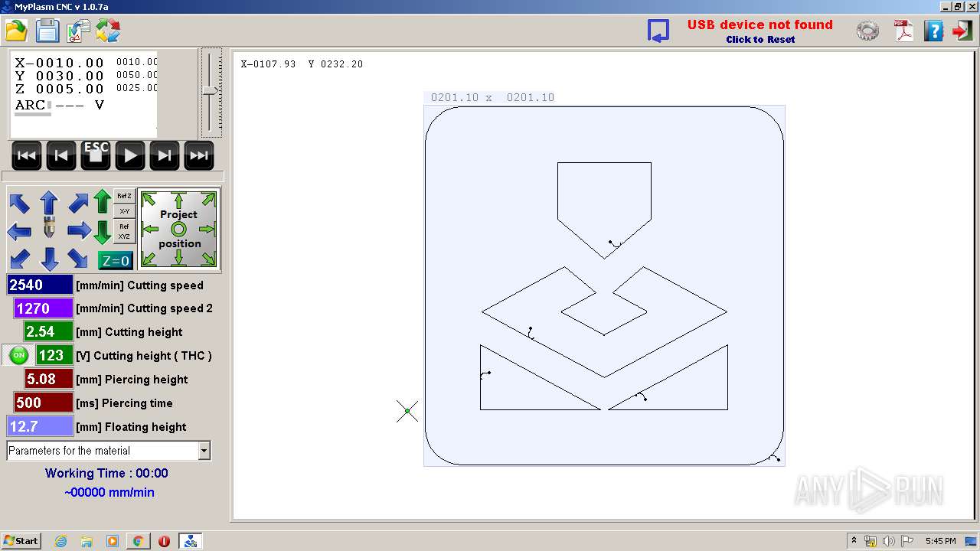
Task: Step forward one program line
Action: [x=165, y=155]
